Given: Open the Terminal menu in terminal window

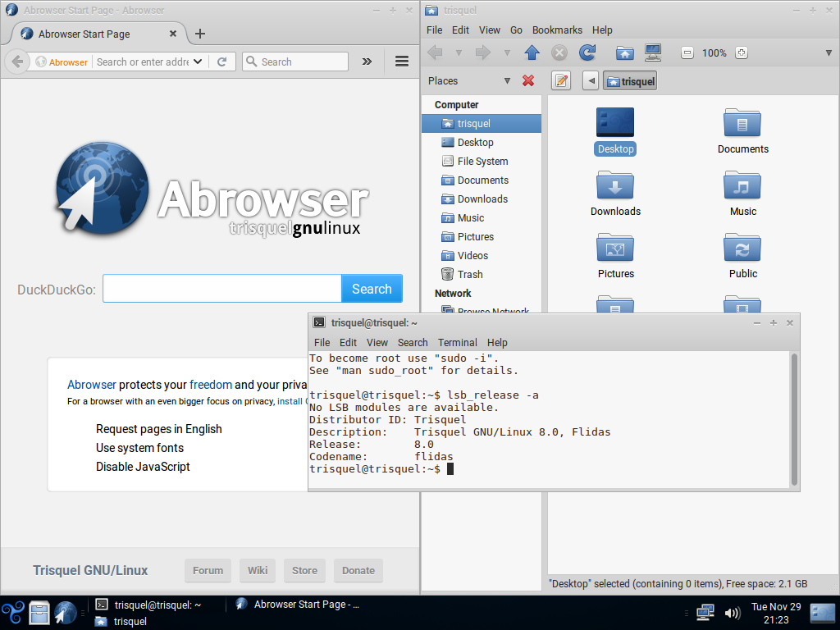Looking at the screenshot, I should click(457, 342).
